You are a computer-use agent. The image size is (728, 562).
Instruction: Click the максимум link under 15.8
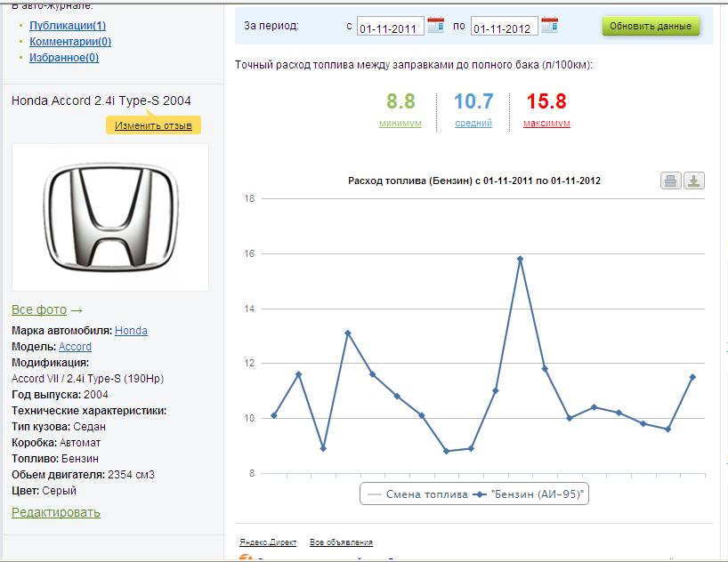(x=546, y=123)
